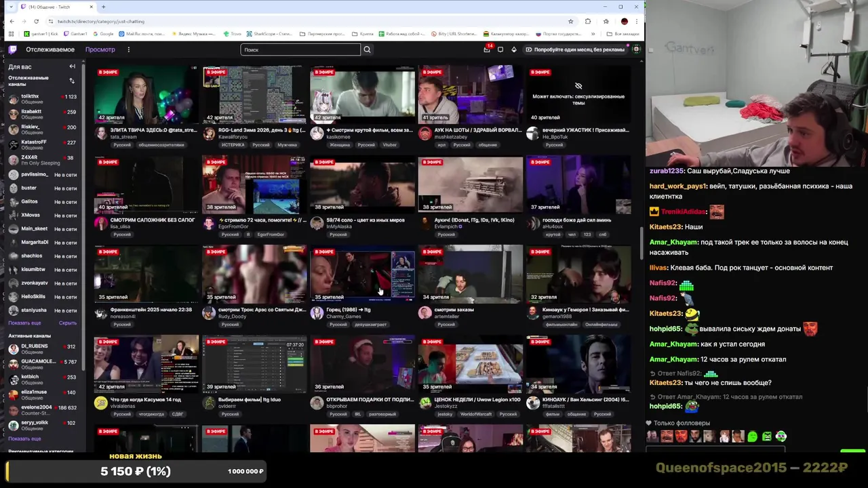Open active channel DI_RUBENS
Viewport: 868px width, 488px height.
click(42, 348)
